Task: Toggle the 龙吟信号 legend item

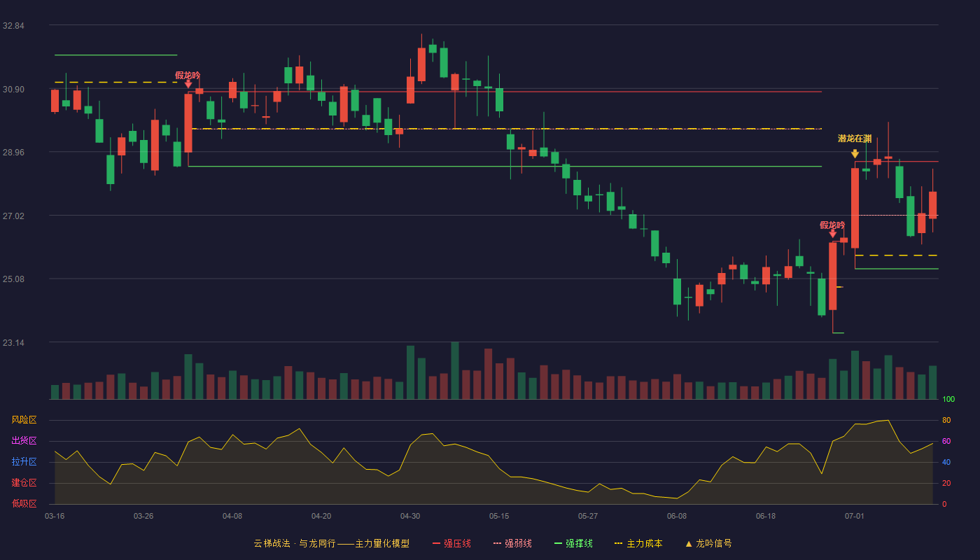Action: tap(708, 543)
